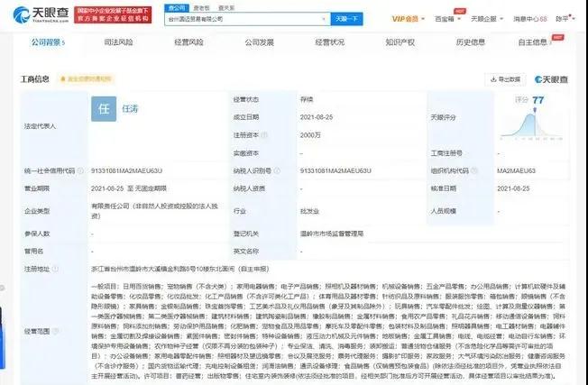Switch to the 知识产权 tab
This screenshot has width=588, height=385.
coord(400,42)
